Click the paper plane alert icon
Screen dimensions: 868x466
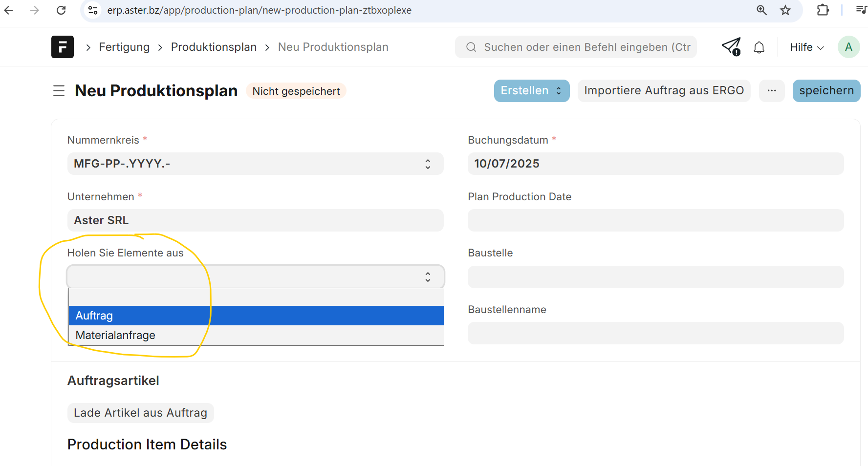point(731,47)
